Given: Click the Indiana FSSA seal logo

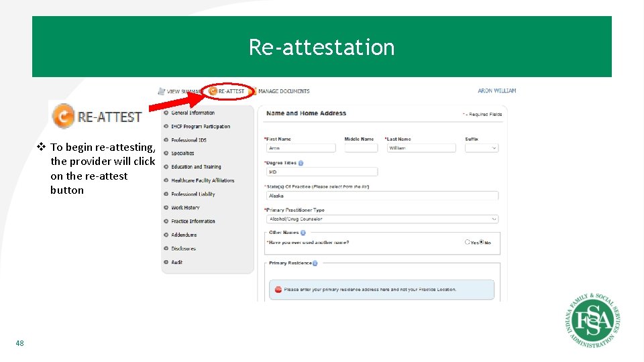Looking at the screenshot, I should [592, 320].
